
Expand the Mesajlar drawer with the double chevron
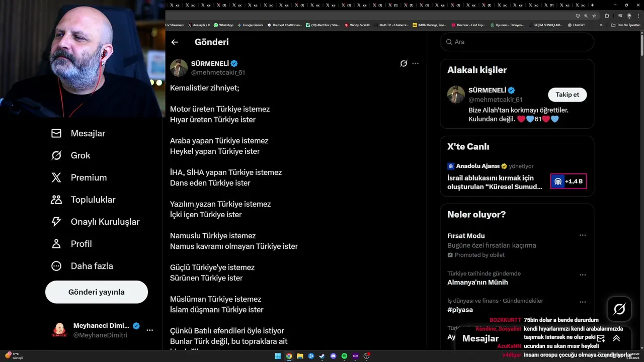click(616, 338)
